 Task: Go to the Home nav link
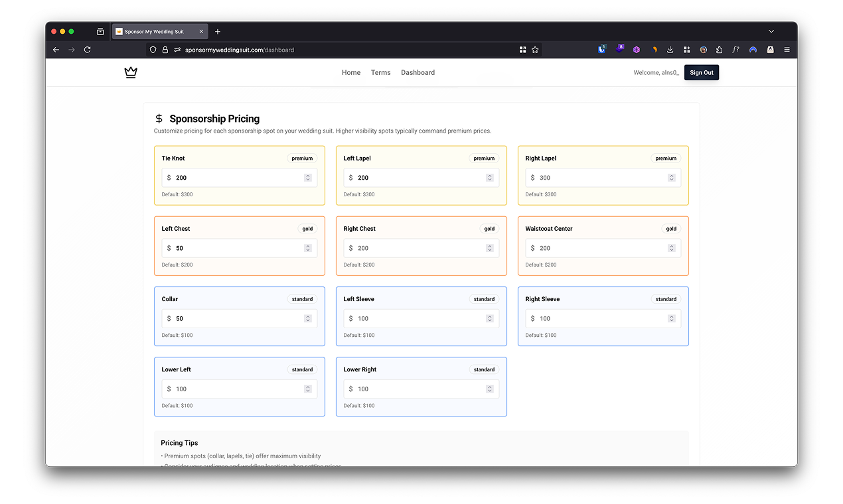(x=351, y=73)
